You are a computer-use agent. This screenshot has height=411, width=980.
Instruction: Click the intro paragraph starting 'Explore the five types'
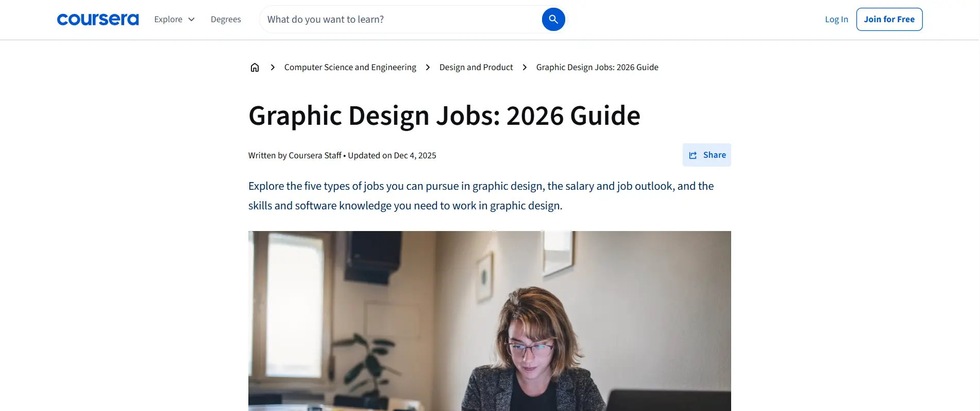click(x=481, y=196)
